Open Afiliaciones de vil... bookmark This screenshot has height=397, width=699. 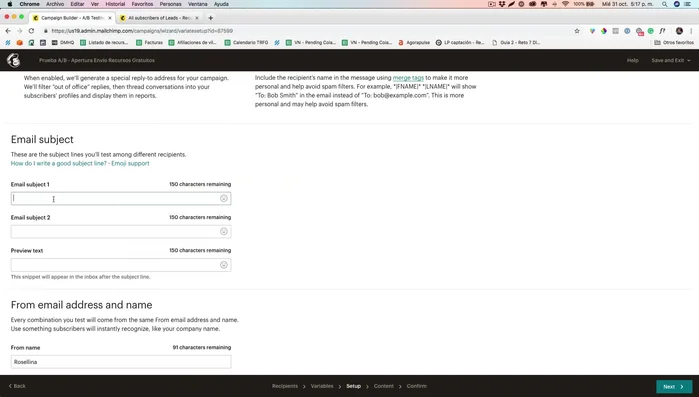(193, 43)
